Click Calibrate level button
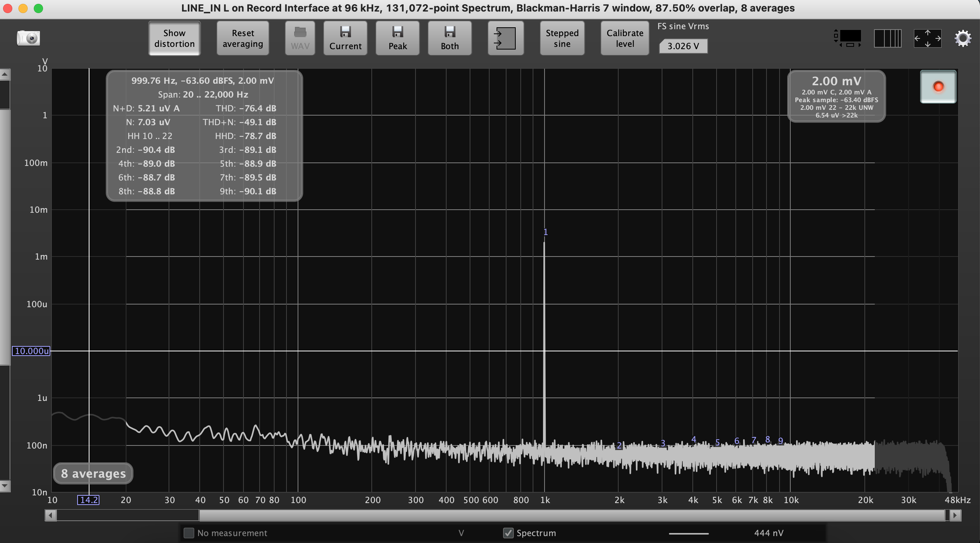 pyautogui.click(x=625, y=38)
